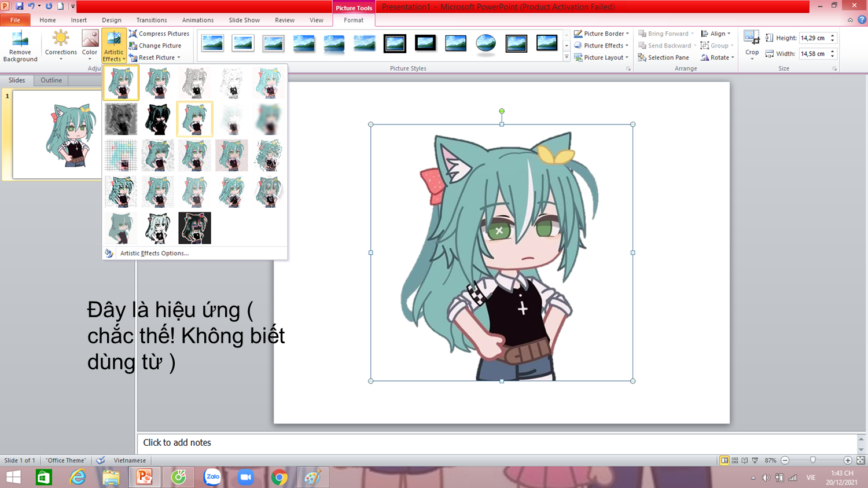Open the Slide Show tab

(x=244, y=20)
